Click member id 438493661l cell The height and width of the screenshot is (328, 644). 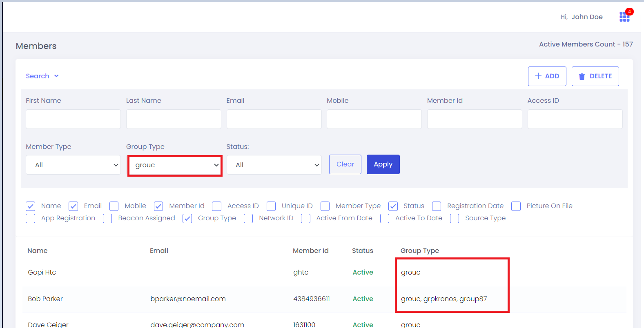pos(312,299)
